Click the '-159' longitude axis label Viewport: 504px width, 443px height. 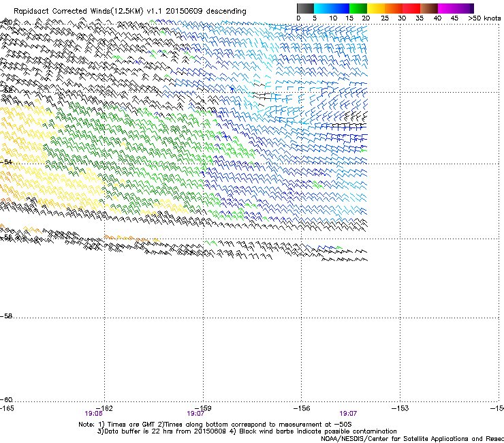pos(203,408)
